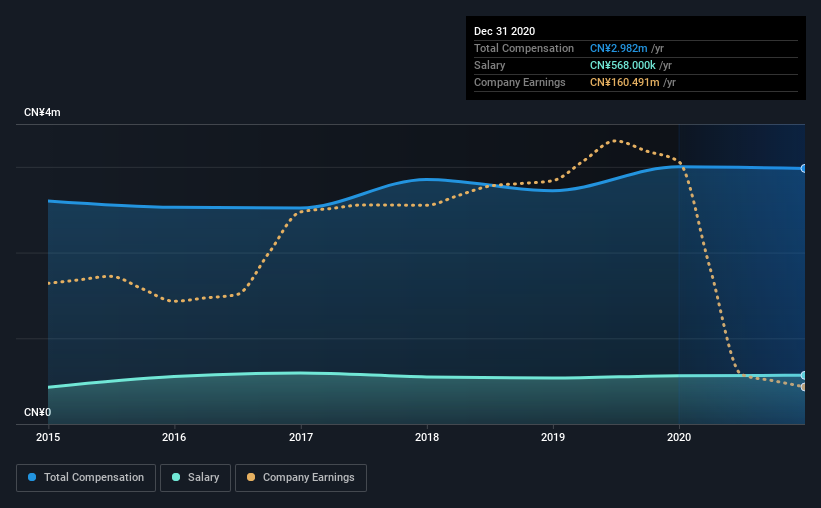Image resolution: width=821 pixels, height=508 pixels.
Task: Click the CN¥4m y-axis label
Action: point(42,113)
